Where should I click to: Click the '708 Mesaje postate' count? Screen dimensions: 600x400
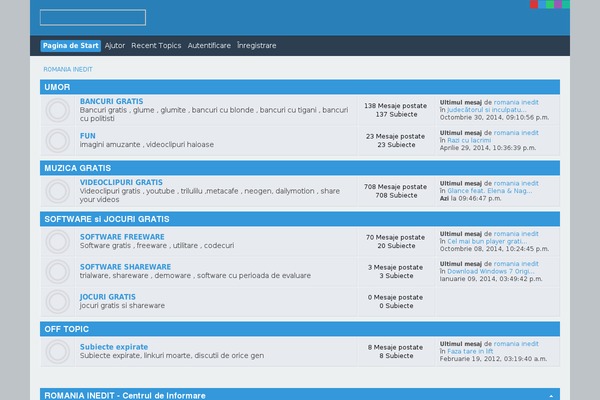396,187
